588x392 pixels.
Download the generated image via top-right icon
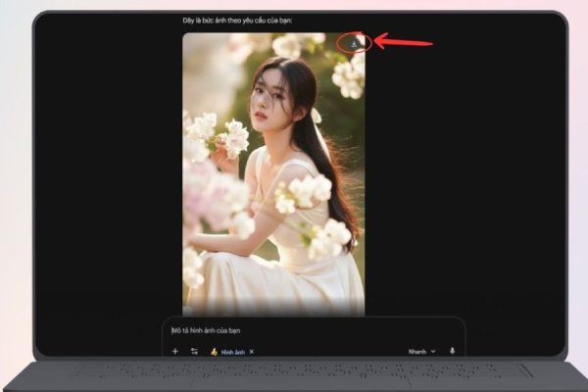355,43
